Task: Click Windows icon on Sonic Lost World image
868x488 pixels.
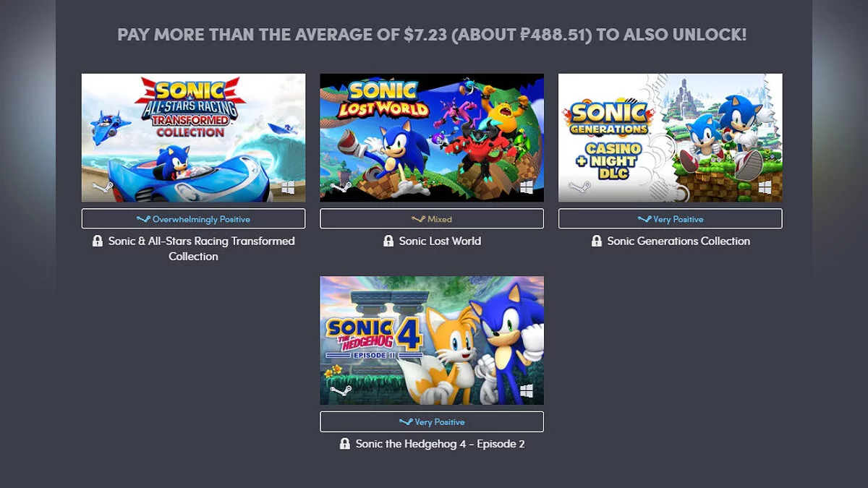Action: pyautogui.click(x=526, y=188)
